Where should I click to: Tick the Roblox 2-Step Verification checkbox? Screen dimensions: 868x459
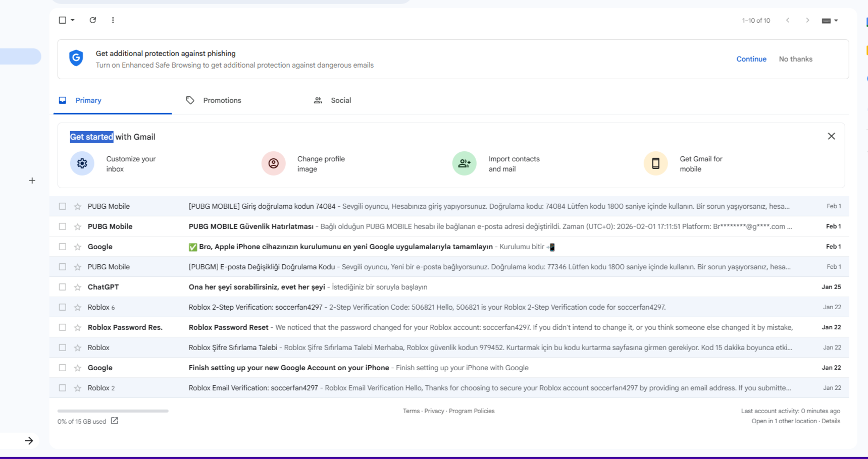[x=63, y=307]
